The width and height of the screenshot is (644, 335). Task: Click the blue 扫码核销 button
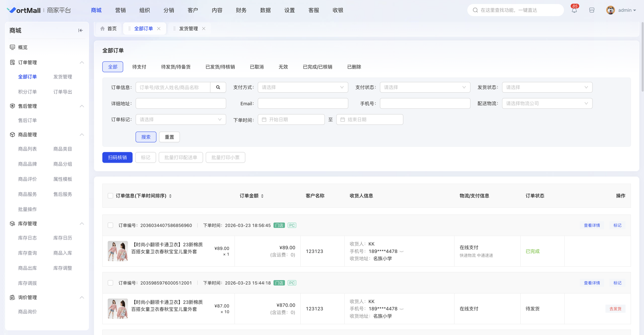coord(117,157)
